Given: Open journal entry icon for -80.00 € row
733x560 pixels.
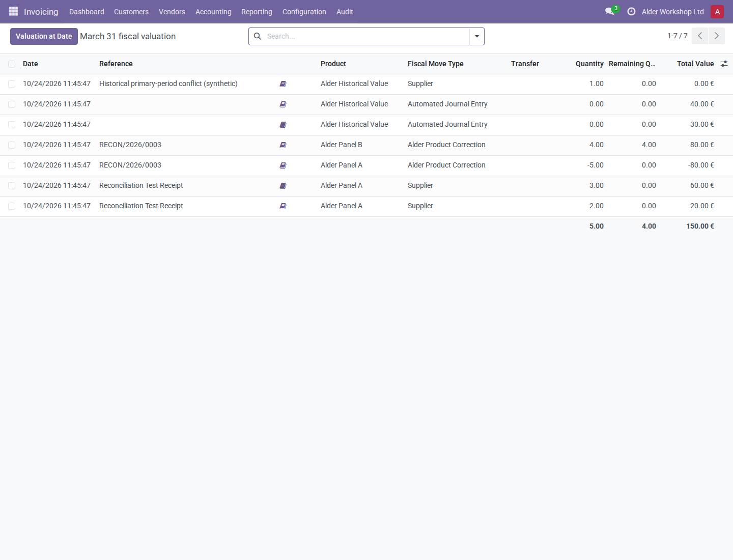Looking at the screenshot, I should coord(283,165).
